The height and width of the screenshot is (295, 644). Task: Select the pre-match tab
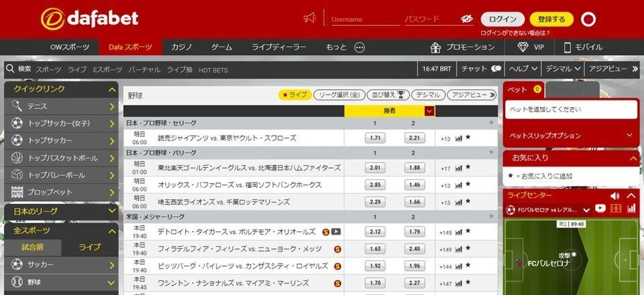click(33, 247)
